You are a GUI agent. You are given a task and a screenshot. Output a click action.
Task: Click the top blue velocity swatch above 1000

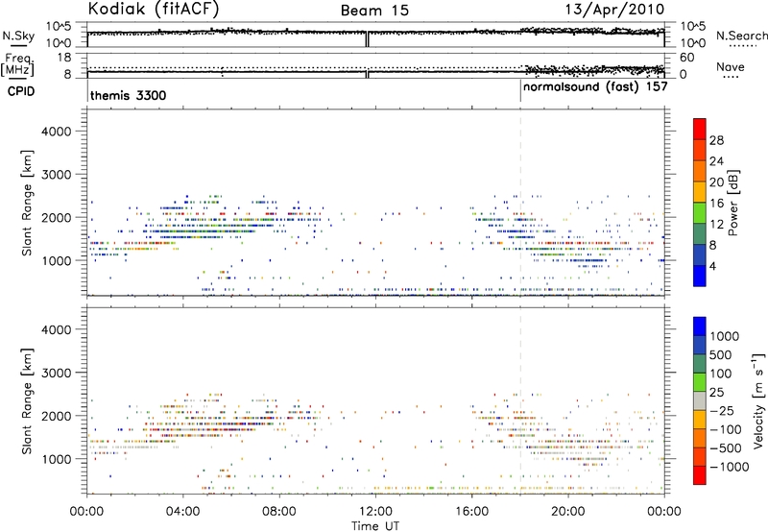tap(700, 326)
